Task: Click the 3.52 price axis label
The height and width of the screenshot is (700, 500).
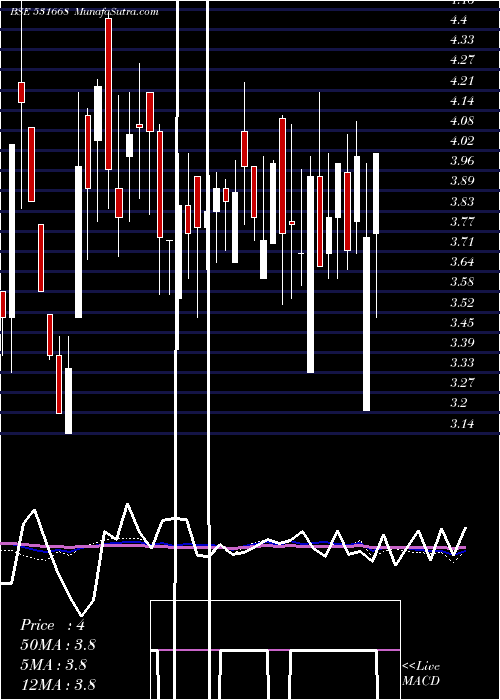Action: click(462, 302)
